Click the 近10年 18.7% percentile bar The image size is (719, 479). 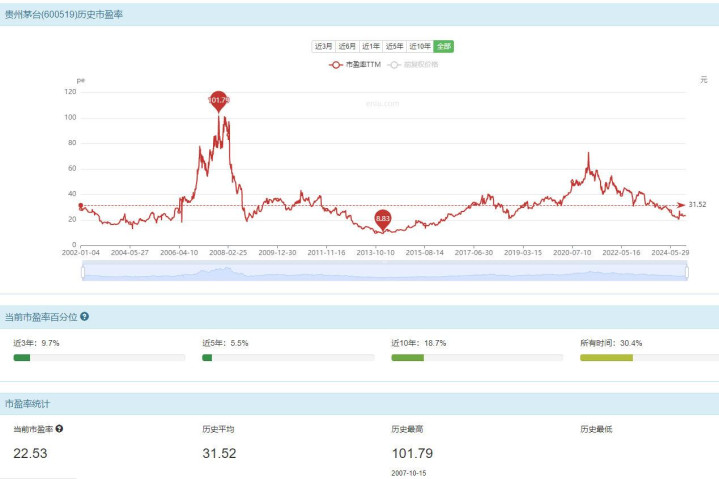pos(477,358)
